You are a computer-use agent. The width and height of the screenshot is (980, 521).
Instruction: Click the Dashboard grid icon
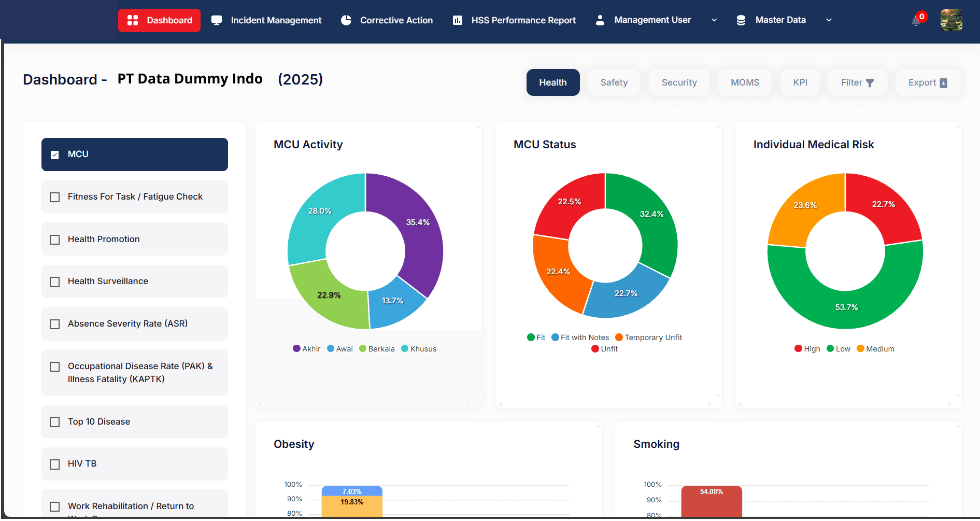click(x=133, y=20)
